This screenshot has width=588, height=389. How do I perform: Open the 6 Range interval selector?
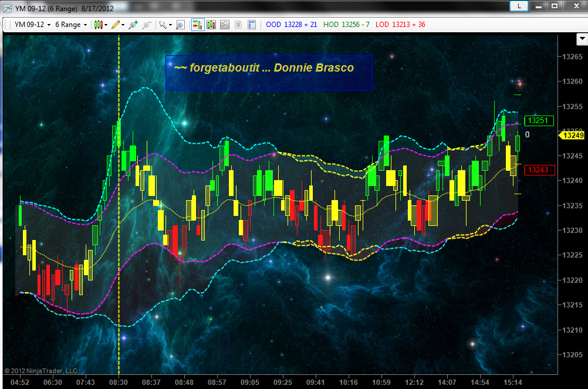tap(71, 25)
